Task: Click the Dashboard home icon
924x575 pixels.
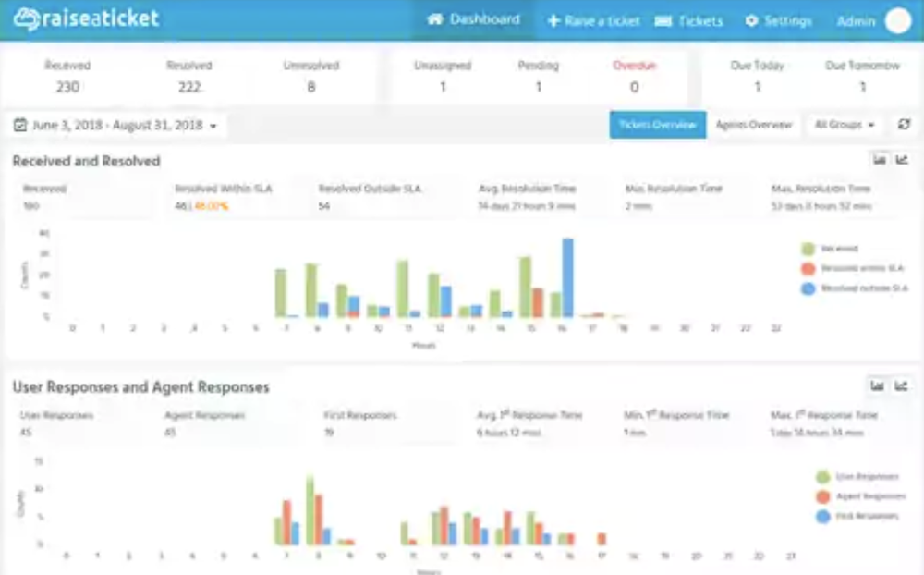Action: pyautogui.click(x=435, y=19)
